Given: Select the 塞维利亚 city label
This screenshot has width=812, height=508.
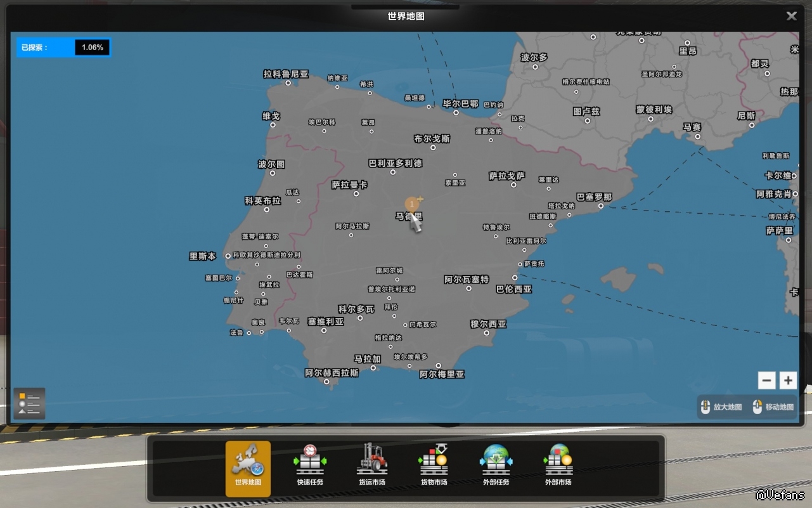Looking at the screenshot, I should click(x=326, y=322).
